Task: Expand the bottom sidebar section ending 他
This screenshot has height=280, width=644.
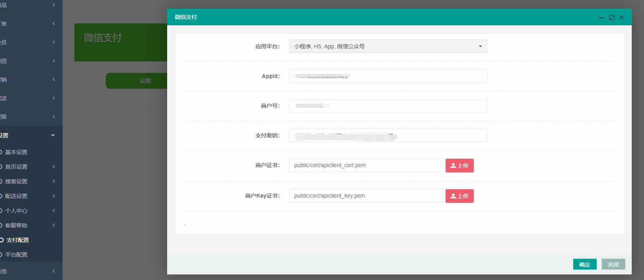Action: pos(54,271)
